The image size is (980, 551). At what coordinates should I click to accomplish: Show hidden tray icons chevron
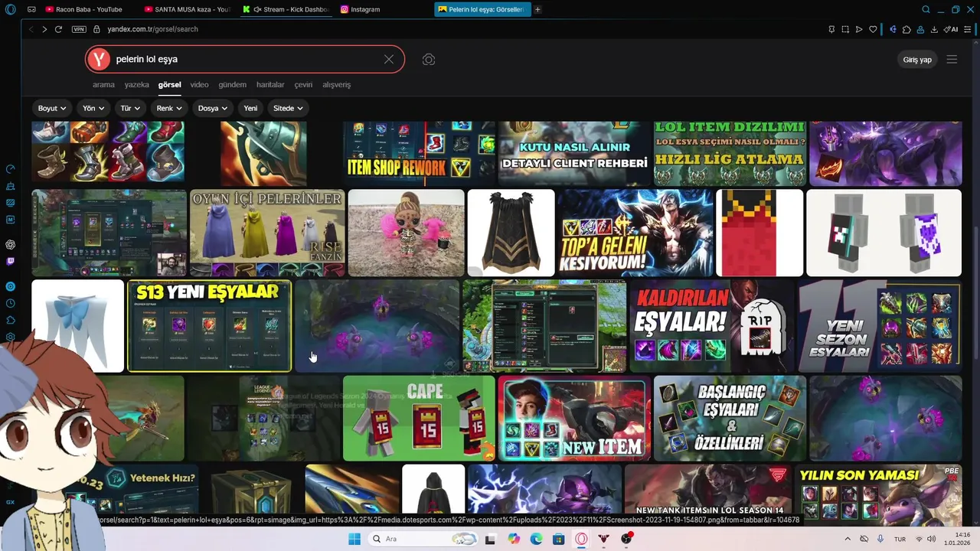848,539
